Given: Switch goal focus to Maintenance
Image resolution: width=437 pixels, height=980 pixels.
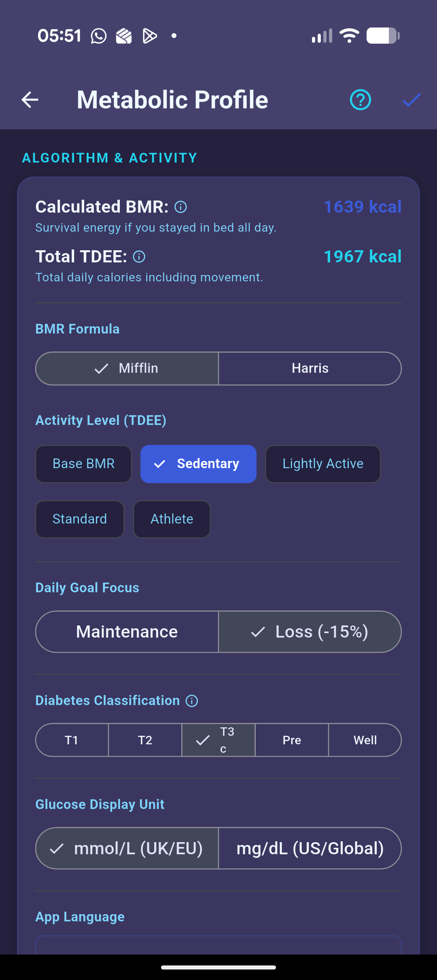Looking at the screenshot, I should pos(127,632).
